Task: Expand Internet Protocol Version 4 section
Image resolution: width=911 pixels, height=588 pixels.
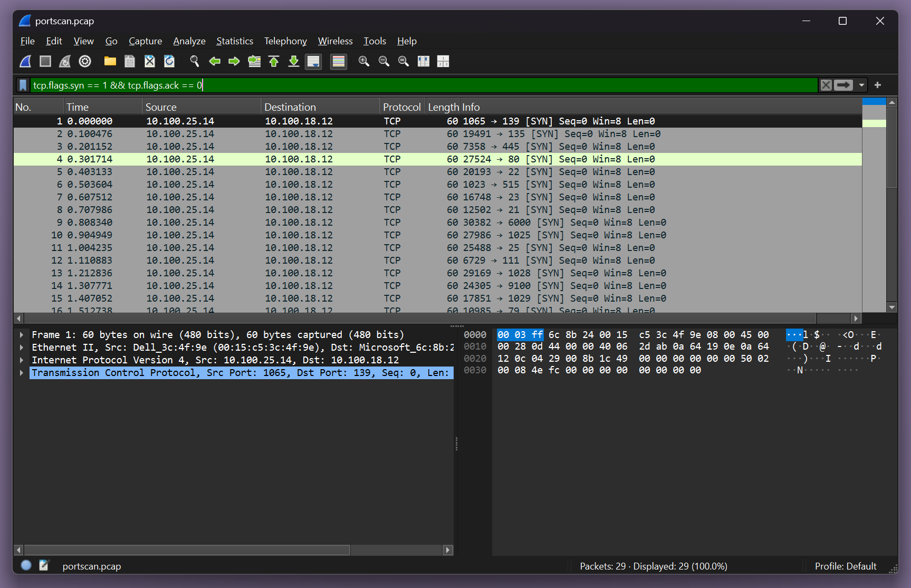Action: [x=21, y=360]
